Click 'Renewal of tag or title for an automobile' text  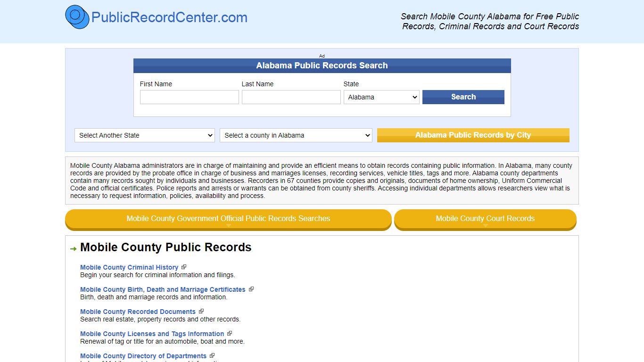click(x=162, y=341)
